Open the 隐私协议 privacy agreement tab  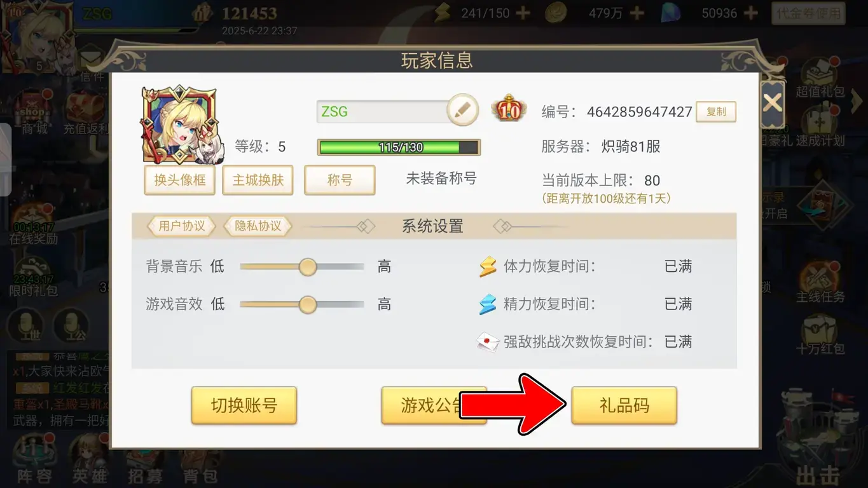coord(258,226)
